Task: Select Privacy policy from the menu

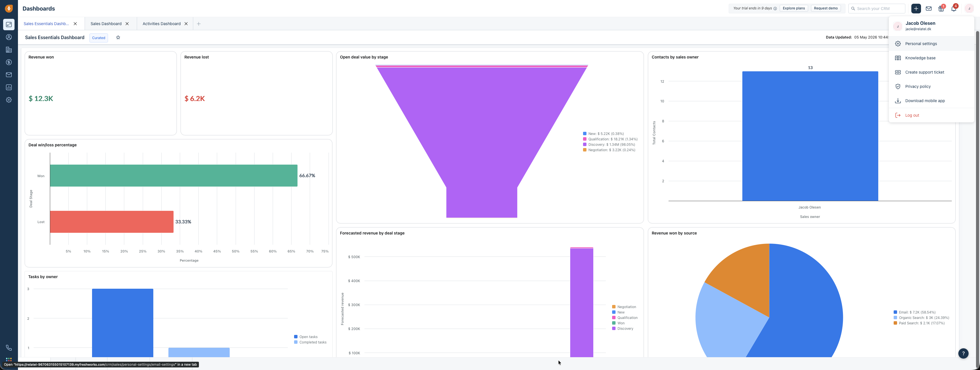Action: [x=931, y=87]
